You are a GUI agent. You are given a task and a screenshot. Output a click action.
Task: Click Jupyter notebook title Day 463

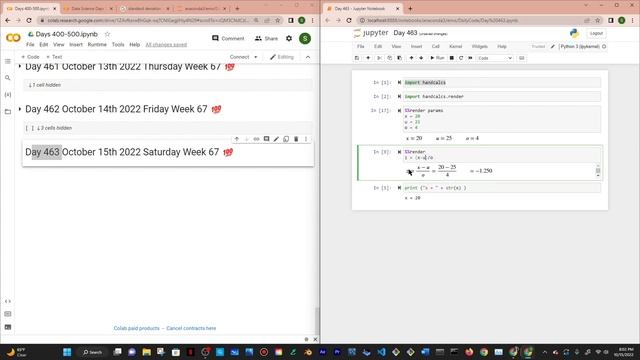405,33
